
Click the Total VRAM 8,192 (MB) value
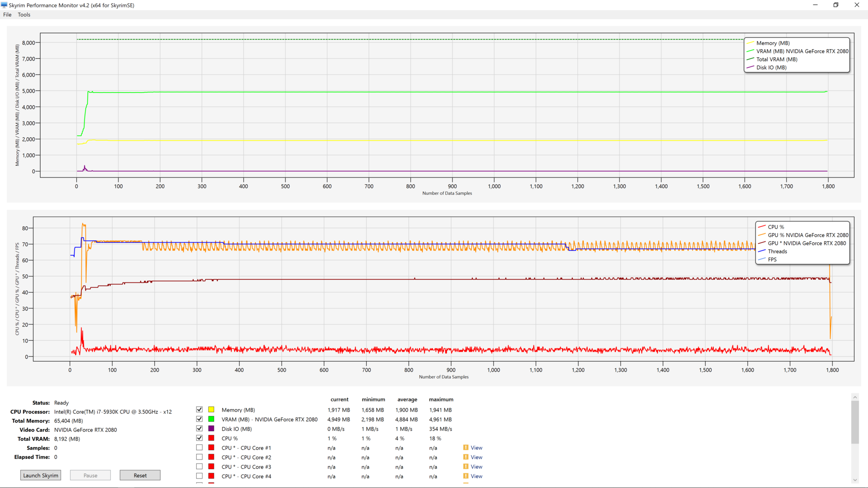[x=67, y=439]
